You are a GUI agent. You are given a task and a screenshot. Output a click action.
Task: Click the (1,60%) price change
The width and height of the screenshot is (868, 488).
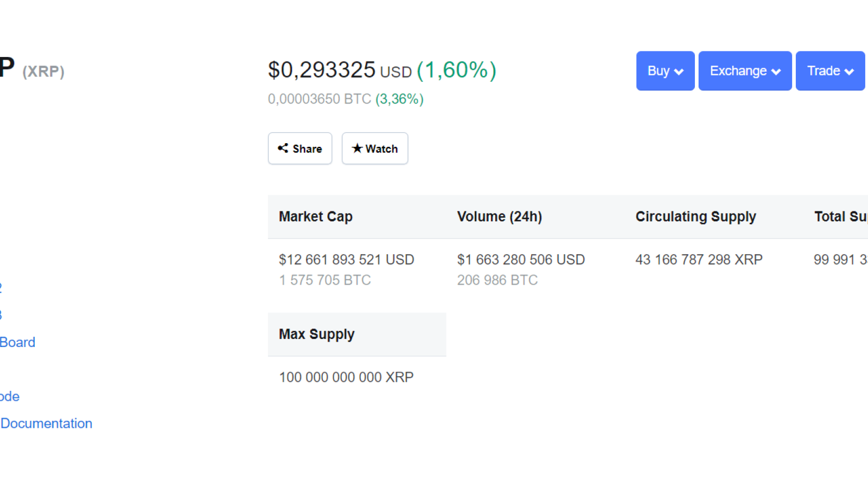(456, 70)
